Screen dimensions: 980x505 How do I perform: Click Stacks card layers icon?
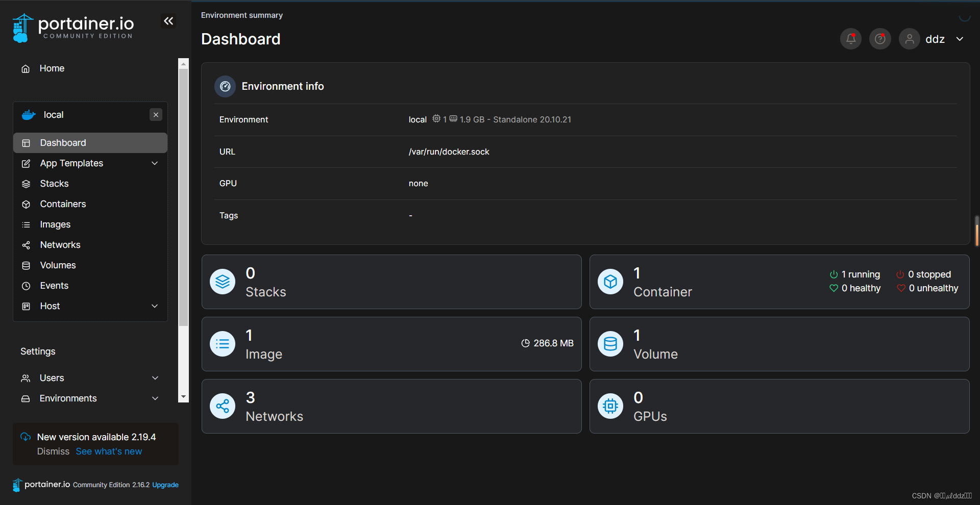(223, 282)
